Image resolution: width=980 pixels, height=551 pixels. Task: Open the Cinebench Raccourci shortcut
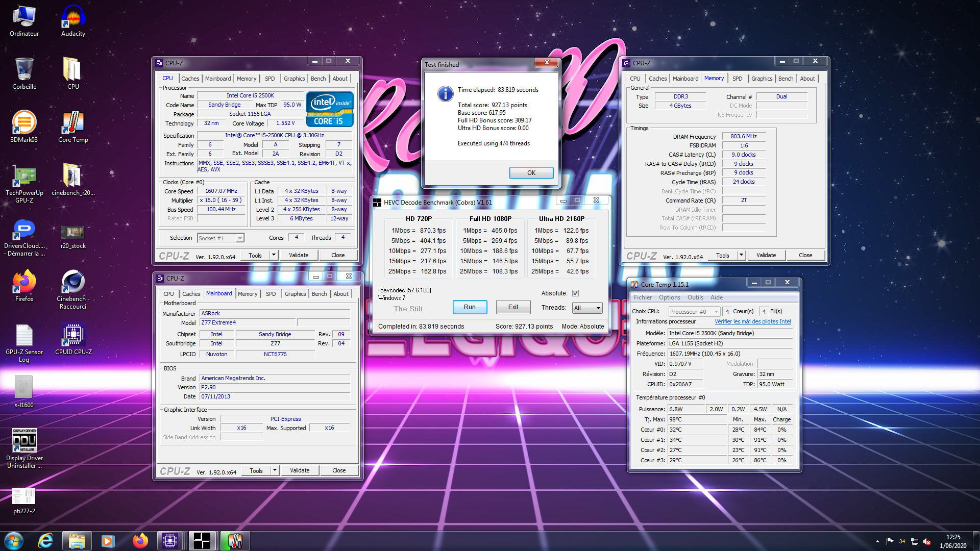coord(73,290)
